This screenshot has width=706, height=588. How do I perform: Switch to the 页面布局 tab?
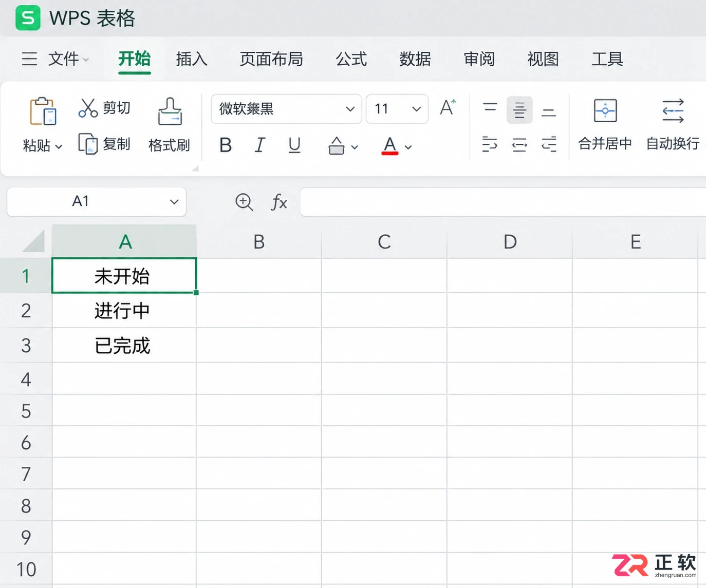(271, 59)
